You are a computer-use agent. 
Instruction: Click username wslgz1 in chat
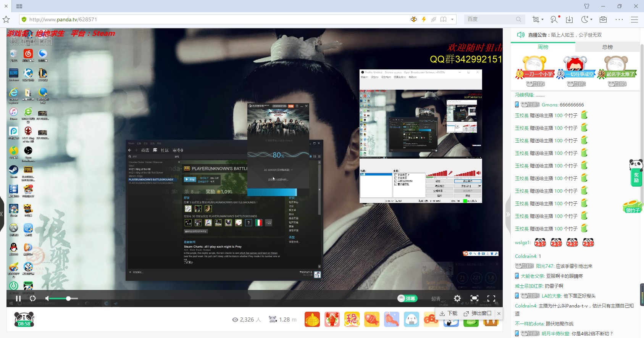[x=522, y=242]
